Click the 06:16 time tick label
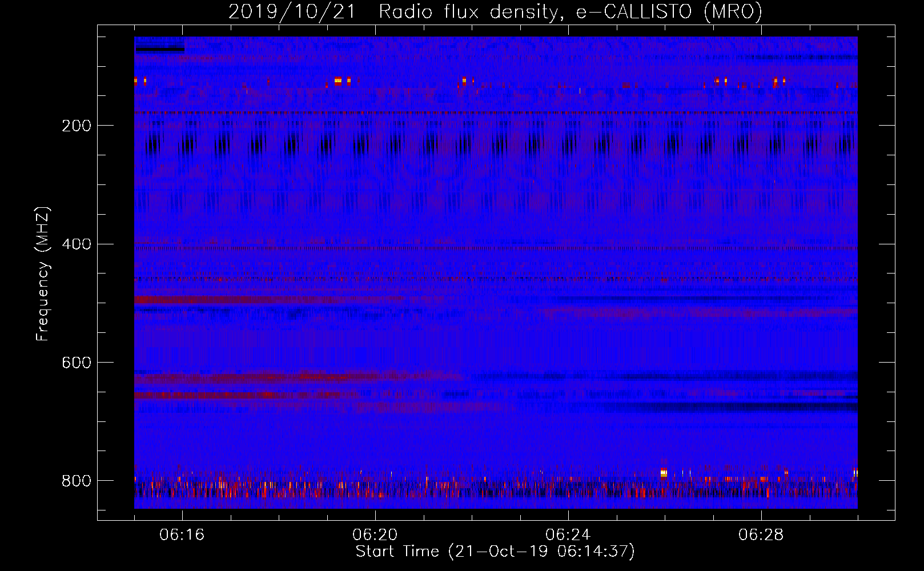 point(182,535)
